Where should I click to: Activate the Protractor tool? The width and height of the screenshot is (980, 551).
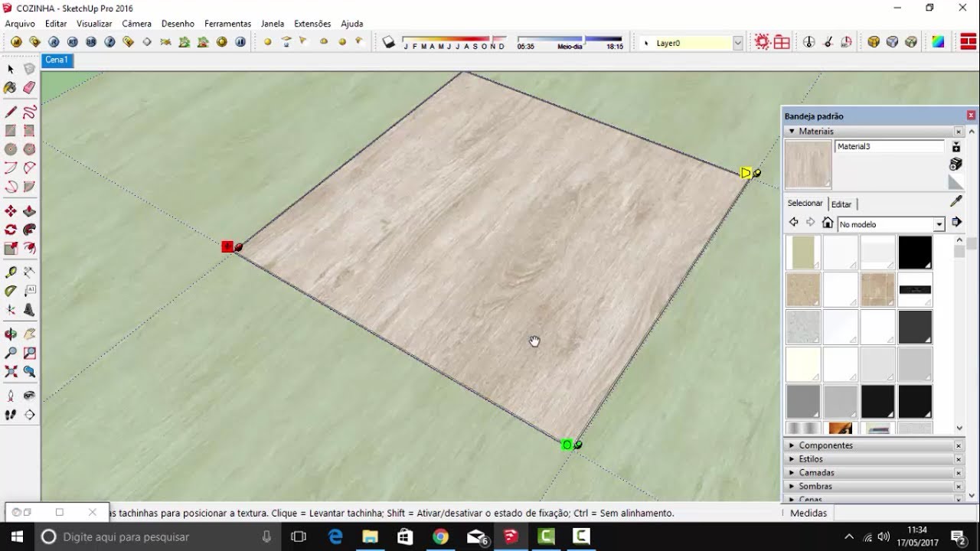11,291
